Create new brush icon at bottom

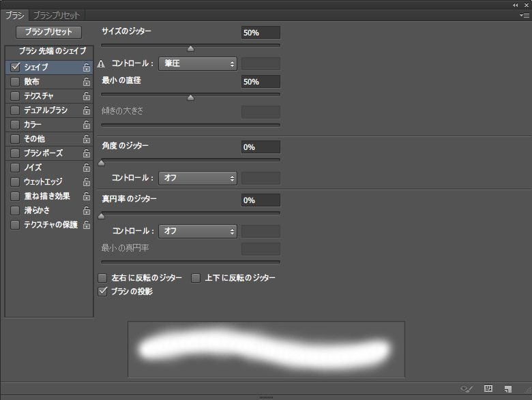[x=508, y=389]
